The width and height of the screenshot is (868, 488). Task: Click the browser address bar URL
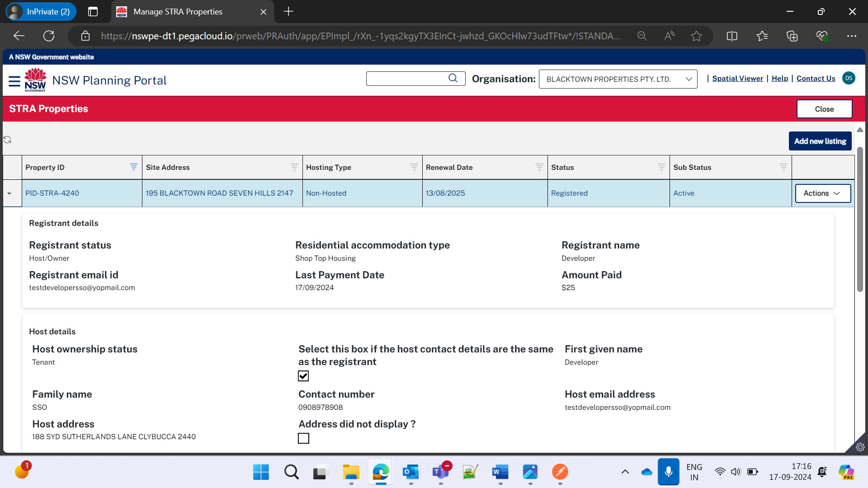click(360, 36)
